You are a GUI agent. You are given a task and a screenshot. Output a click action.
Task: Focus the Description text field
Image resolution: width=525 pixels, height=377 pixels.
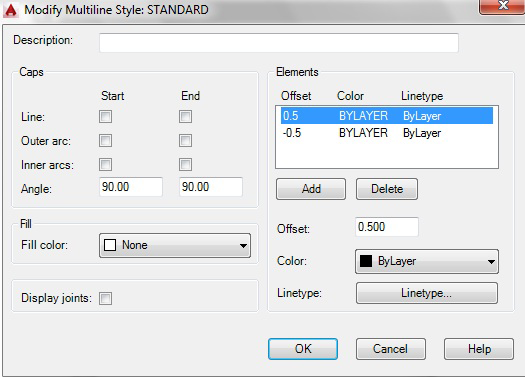tap(279, 43)
